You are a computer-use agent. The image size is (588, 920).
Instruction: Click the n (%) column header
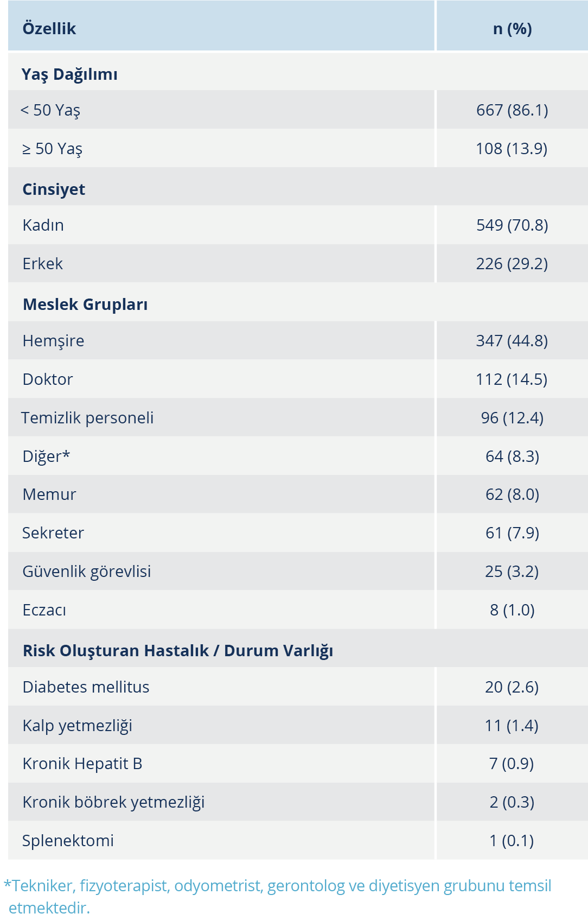click(512, 29)
